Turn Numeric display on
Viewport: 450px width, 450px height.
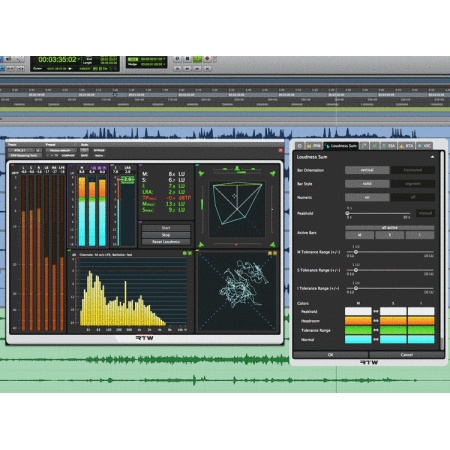pos(367,197)
